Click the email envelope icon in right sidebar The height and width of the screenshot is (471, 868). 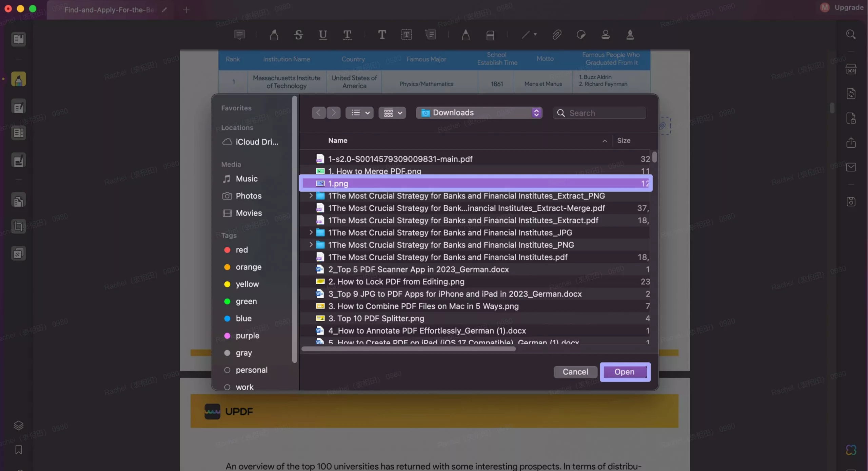[x=851, y=167]
